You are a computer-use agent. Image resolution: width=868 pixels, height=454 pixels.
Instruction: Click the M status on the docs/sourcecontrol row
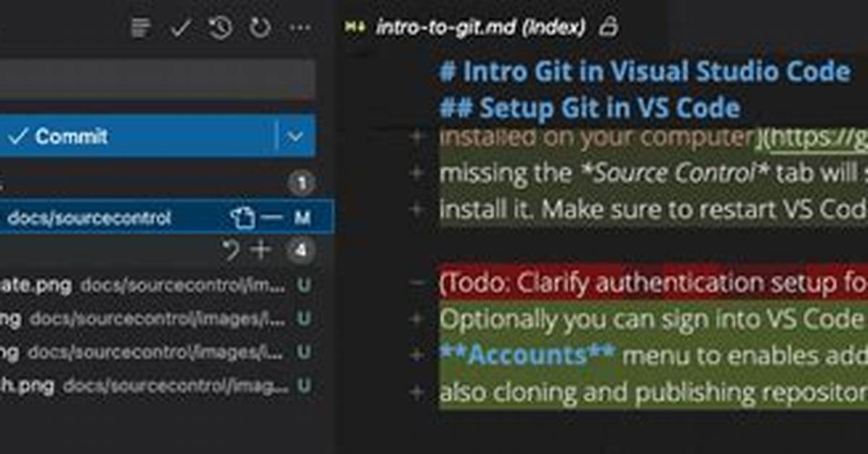click(x=302, y=218)
